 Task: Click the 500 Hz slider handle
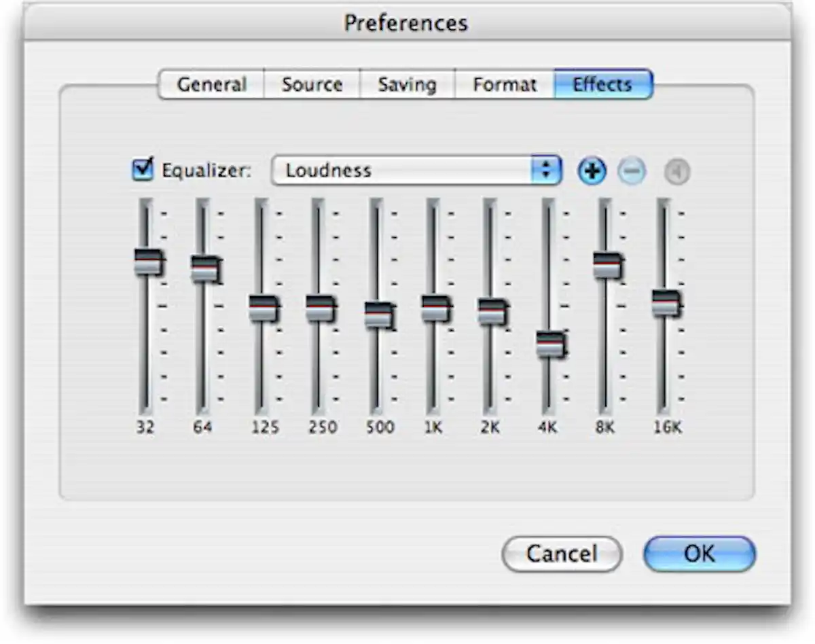click(378, 315)
